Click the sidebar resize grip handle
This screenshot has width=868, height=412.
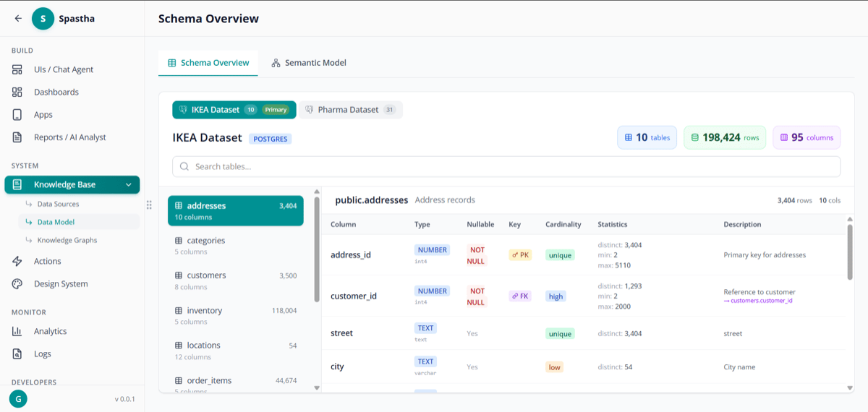[149, 205]
